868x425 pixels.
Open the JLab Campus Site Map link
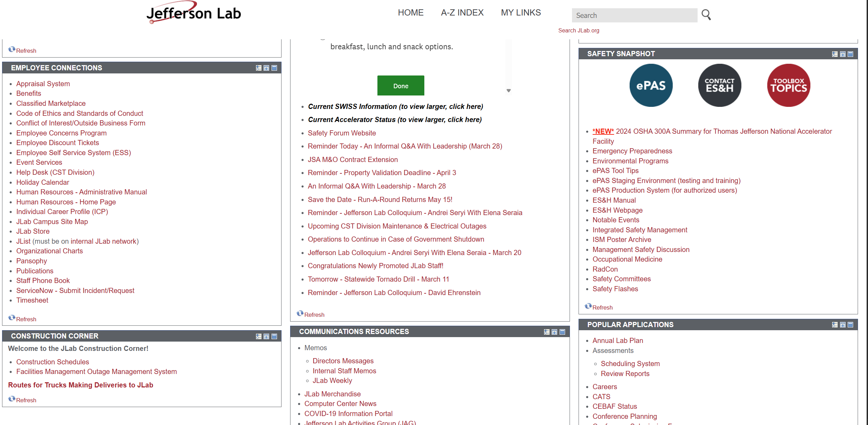point(52,222)
